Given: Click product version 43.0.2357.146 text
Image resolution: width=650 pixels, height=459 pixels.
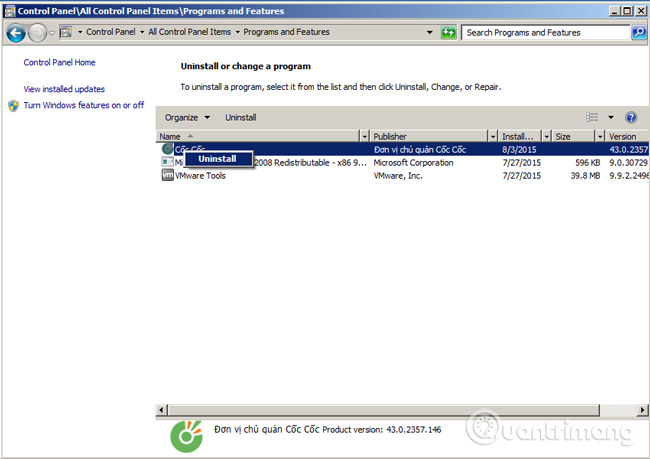Looking at the screenshot, I should click(x=414, y=430).
